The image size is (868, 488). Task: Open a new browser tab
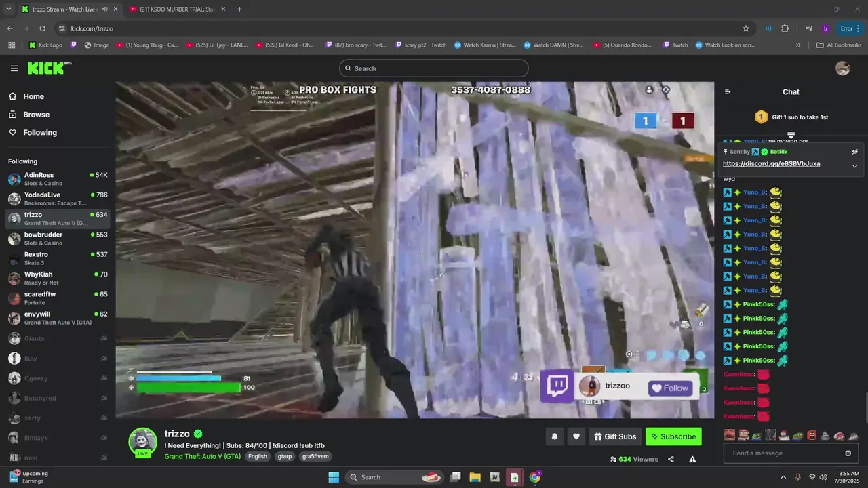(x=239, y=9)
